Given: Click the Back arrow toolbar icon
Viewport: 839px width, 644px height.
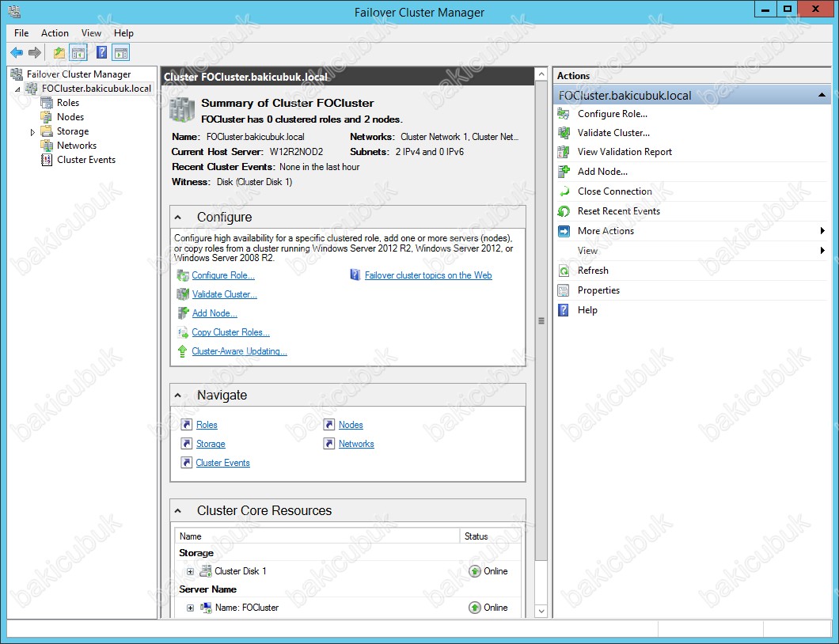Looking at the screenshot, I should tap(17, 52).
